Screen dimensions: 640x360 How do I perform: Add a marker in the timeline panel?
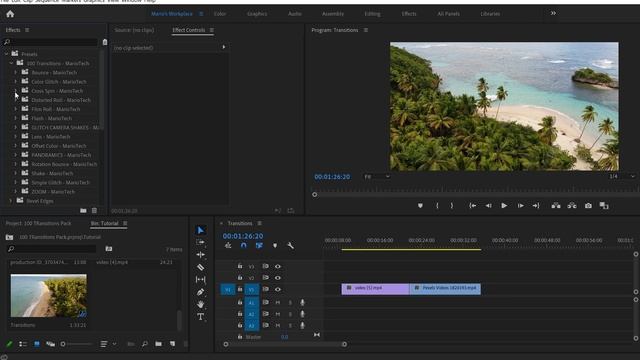[x=275, y=245]
